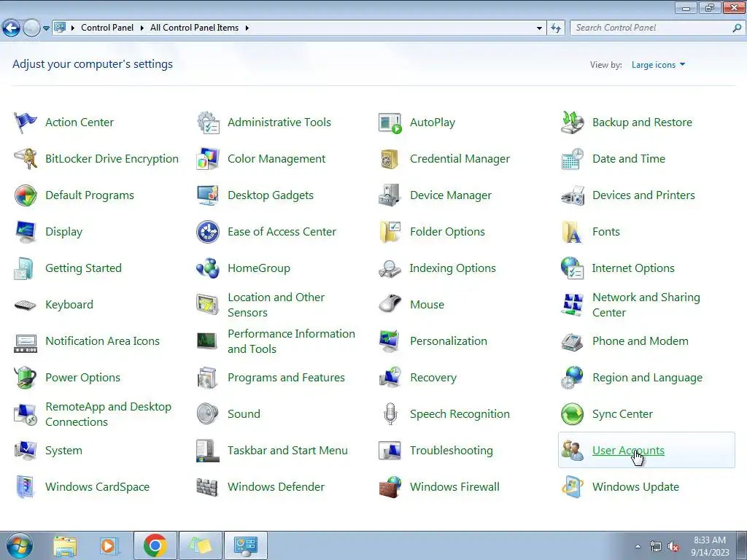Open the Windows Defender link
The height and width of the screenshot is (560, 747).
tap(276, 487)
